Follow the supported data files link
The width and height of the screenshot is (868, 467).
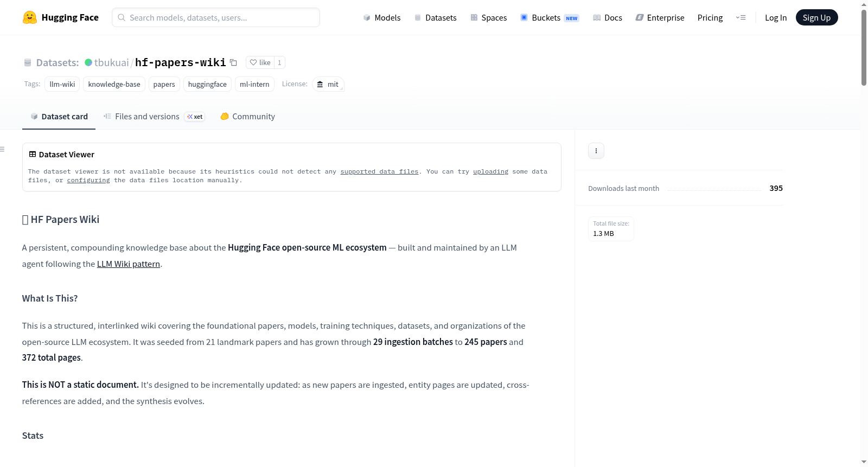tap(379, 171)
